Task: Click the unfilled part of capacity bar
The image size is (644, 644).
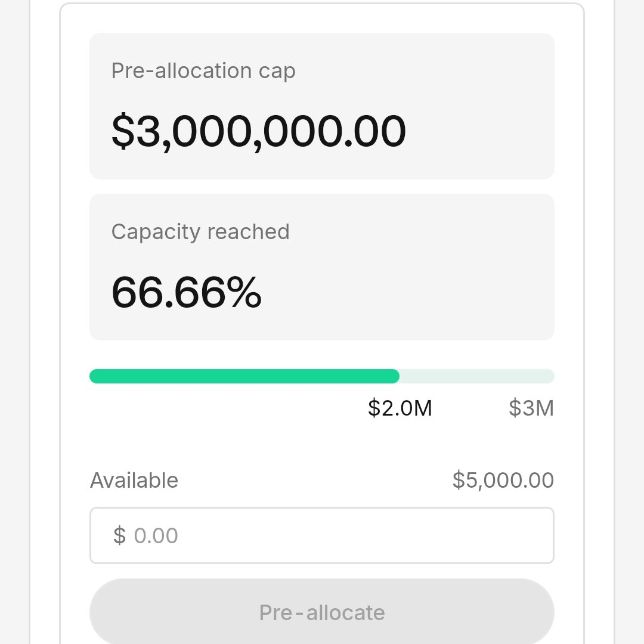Action: coord(477,376)
